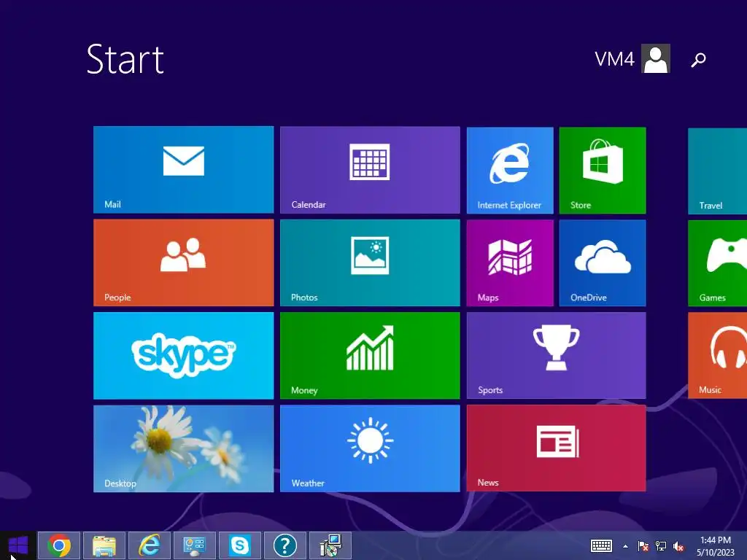
Task: Launch the Skype tile
Action: pyautogui.click(x=183, y=355)
